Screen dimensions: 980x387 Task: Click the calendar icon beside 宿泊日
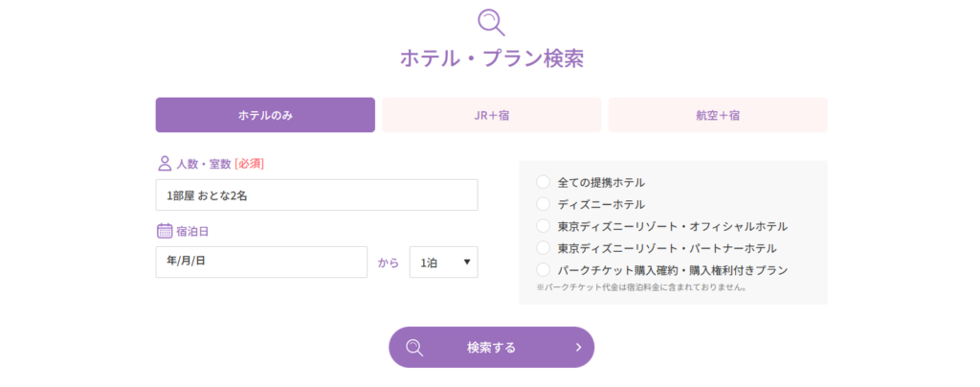coord(164,231)
